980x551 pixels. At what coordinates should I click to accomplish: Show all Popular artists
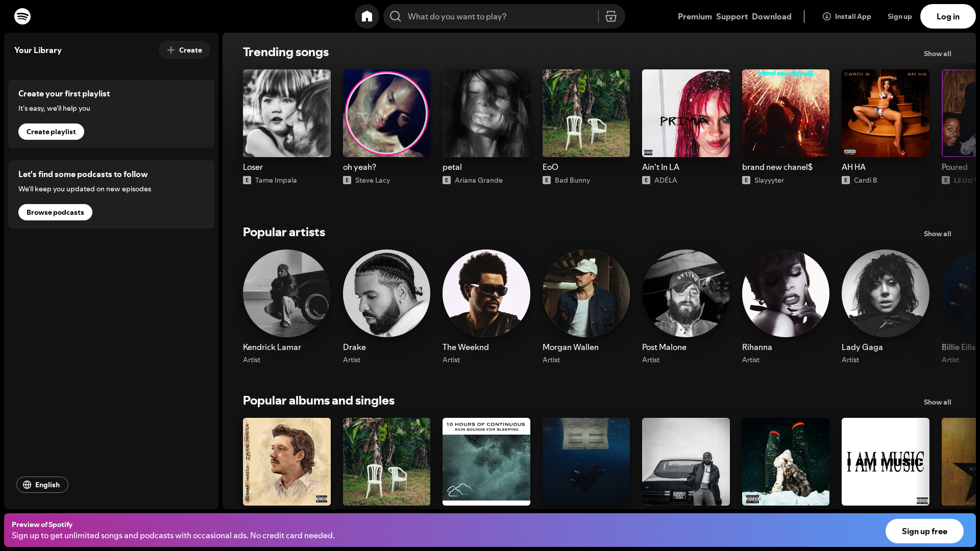coord(937,234)
